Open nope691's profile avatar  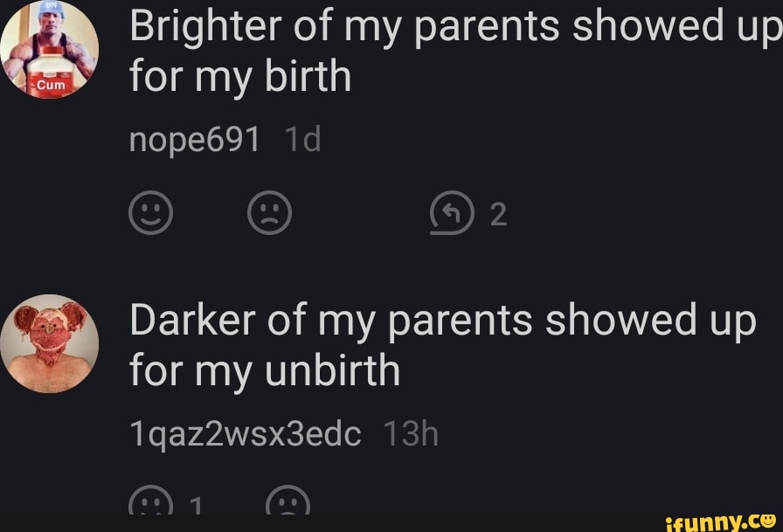(x=50, y=50)
